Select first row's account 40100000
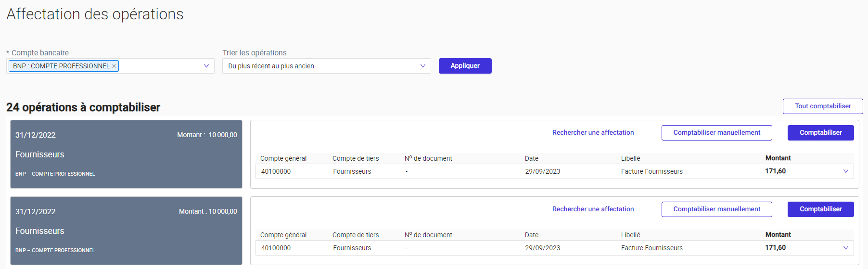The image size is (868, 269). click(276, 171)
